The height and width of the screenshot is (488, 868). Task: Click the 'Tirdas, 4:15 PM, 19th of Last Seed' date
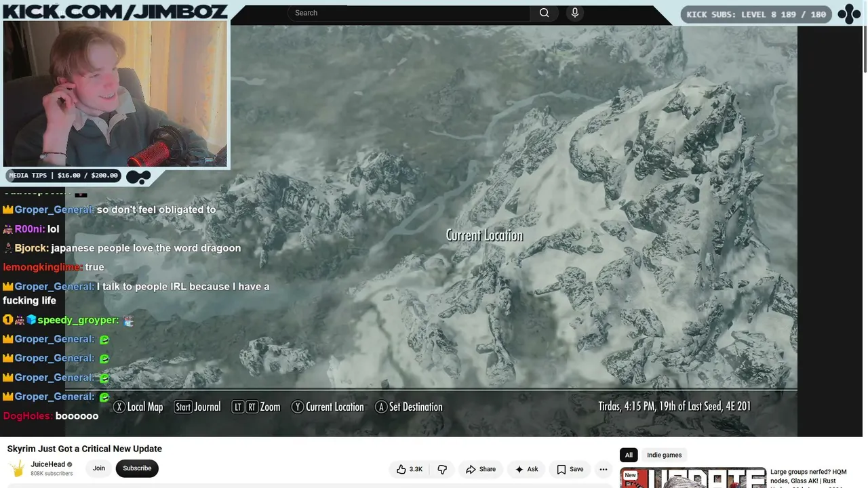coord(674,407)
